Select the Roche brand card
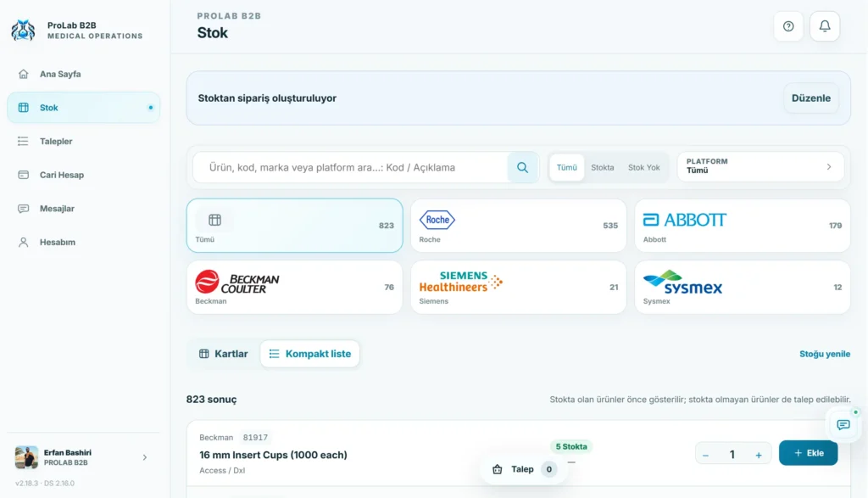 [x=518, y=226]
